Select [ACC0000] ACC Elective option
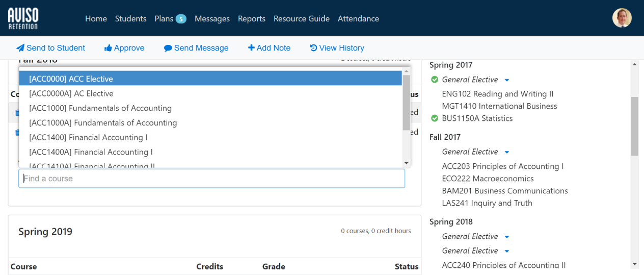The width and height of the screenshot is (644, 275). [210, 79]
